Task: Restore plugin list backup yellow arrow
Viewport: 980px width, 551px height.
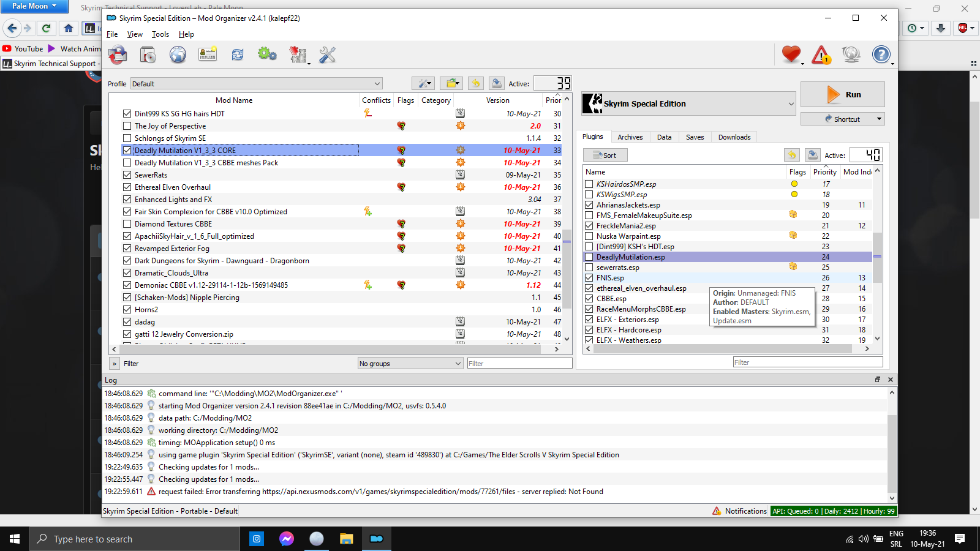Action: (x=792, y=155)
